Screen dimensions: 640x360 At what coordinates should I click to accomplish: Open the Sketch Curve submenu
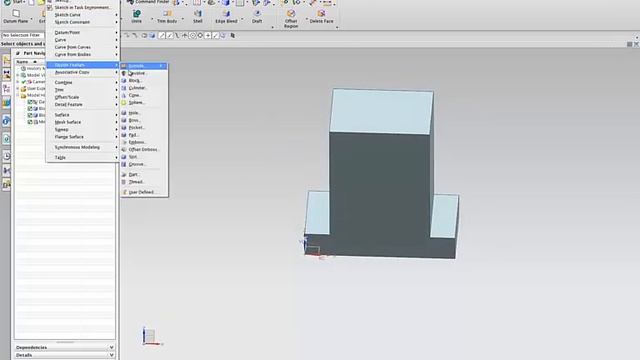coord(82,15)
